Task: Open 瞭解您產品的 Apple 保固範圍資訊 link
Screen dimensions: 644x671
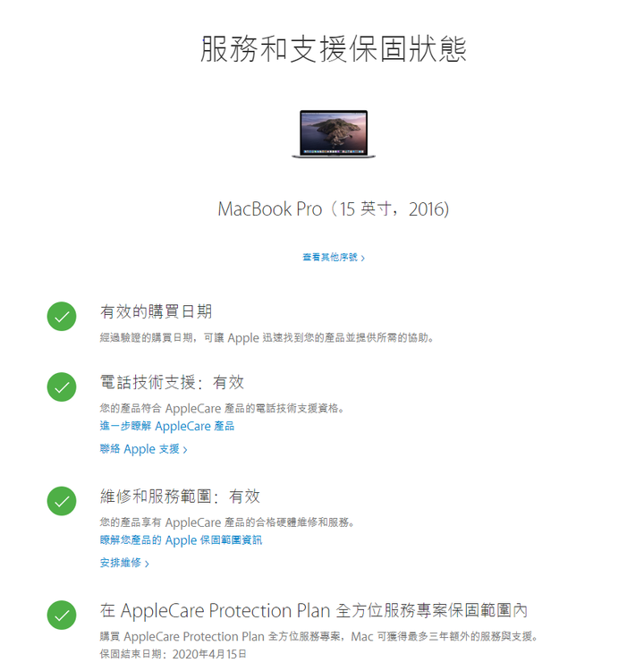Action: point(181,540)
